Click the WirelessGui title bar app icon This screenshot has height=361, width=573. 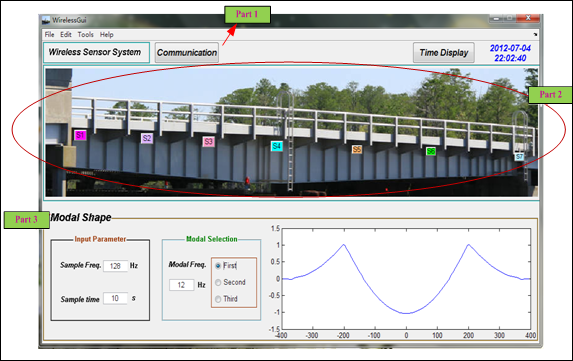(46, 20)
